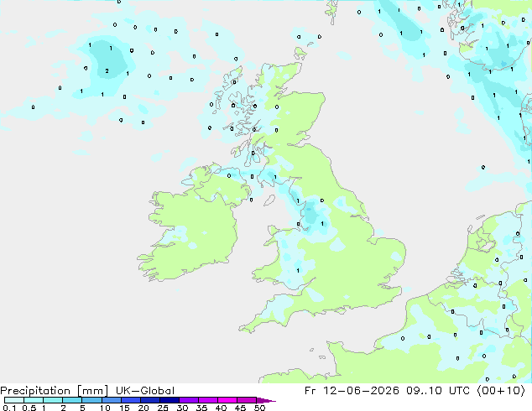This screenshot has width=532, height=411.
Task: Click the legend label "40"
Action: (x=221, y=408)
